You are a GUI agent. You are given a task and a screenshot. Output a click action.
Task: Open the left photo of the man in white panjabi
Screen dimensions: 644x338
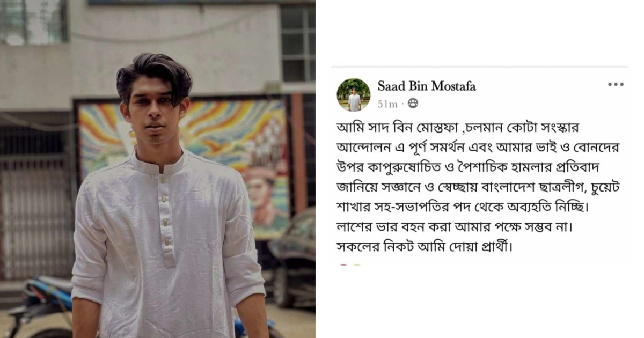pos(158,169)
